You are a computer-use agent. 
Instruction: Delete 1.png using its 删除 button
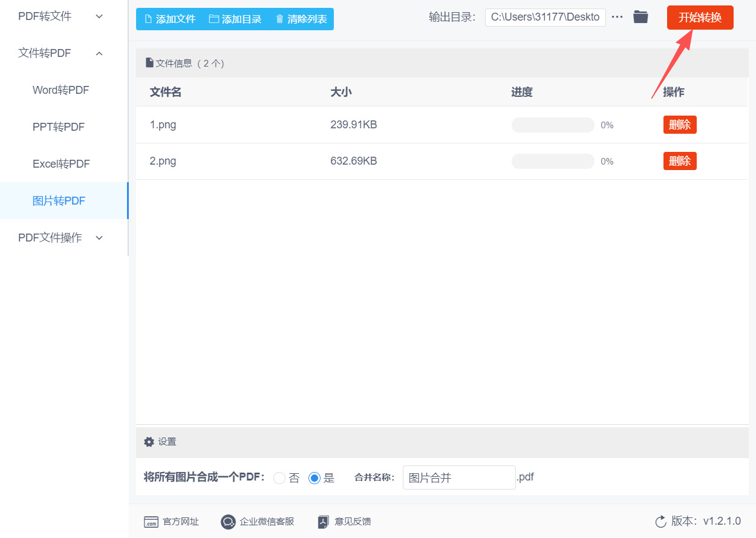click(679, 124)
